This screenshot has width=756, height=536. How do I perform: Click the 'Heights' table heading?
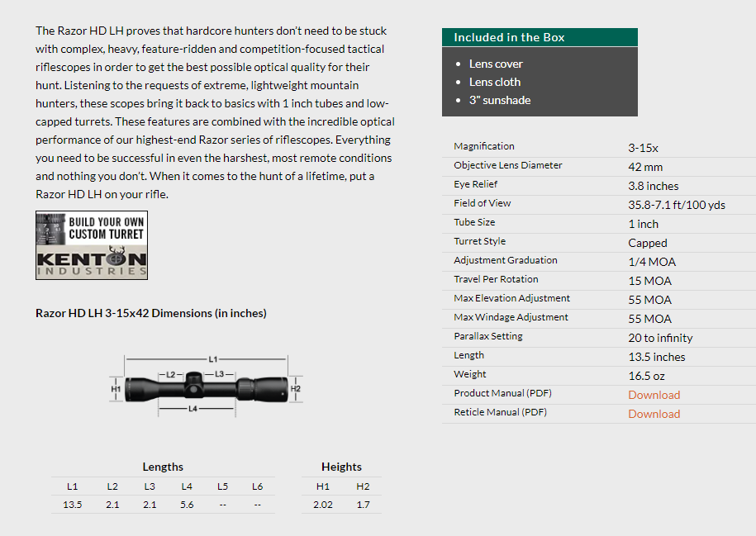point(341,467)
